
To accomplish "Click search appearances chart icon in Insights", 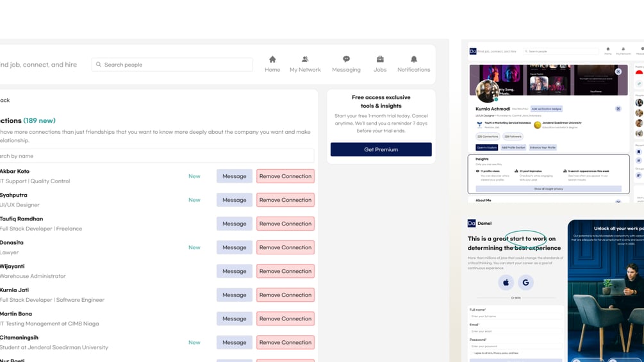I will [565, 170].
